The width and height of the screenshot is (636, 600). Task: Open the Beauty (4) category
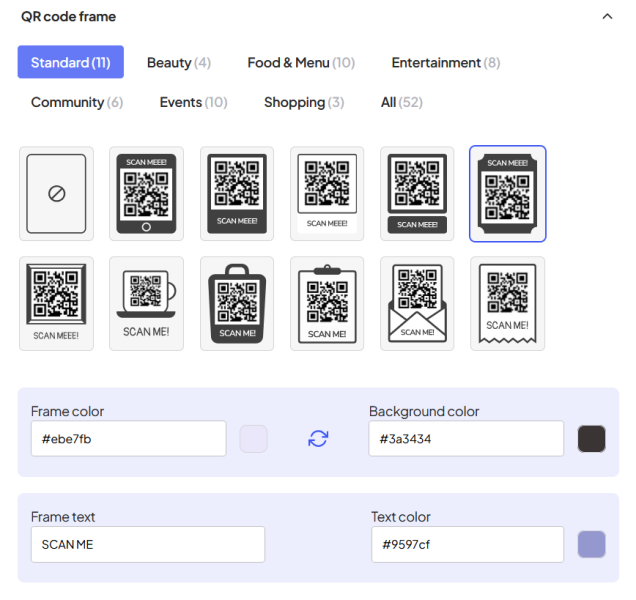click(x=179, y=62)
